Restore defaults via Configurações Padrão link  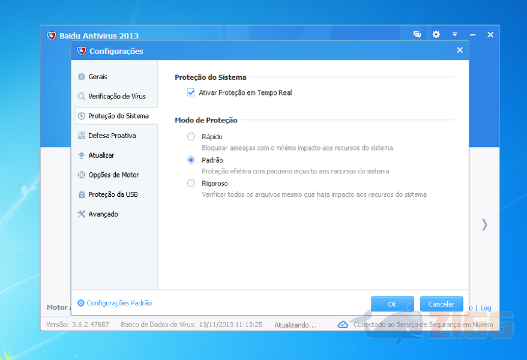click(119, 303)
